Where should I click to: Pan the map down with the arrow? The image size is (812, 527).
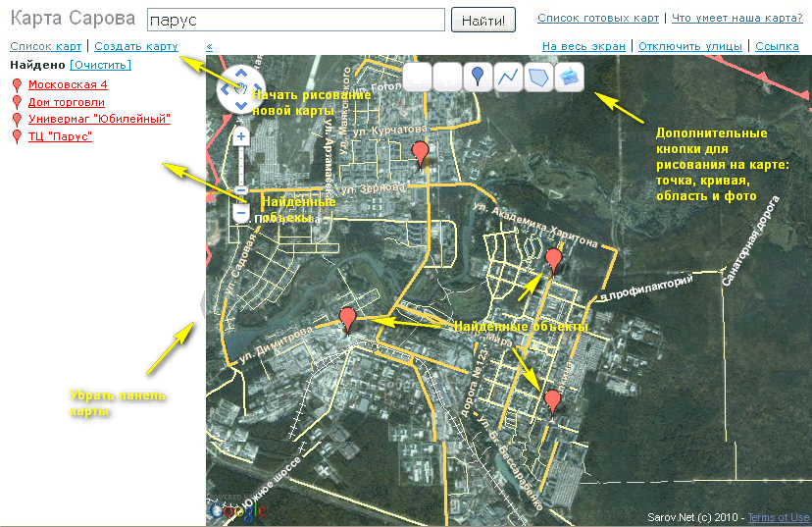(x=241, y=105)
